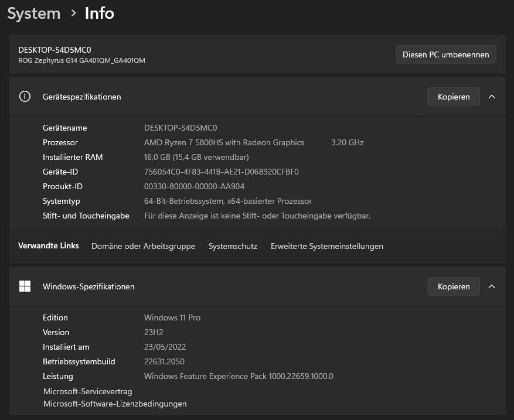Copy the Windows-Spezifikationen with Kopieren
This screenshot has width=514, height=420.
[454, 286]
